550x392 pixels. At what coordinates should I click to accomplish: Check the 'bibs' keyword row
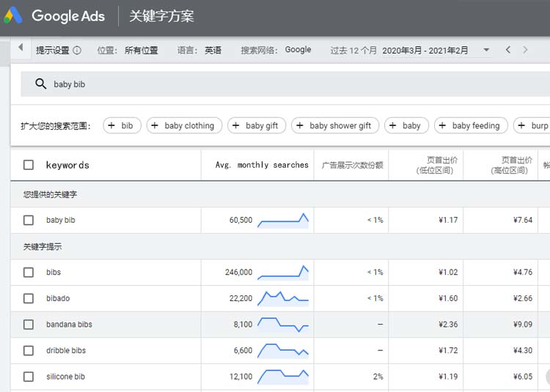coord(29,272)
